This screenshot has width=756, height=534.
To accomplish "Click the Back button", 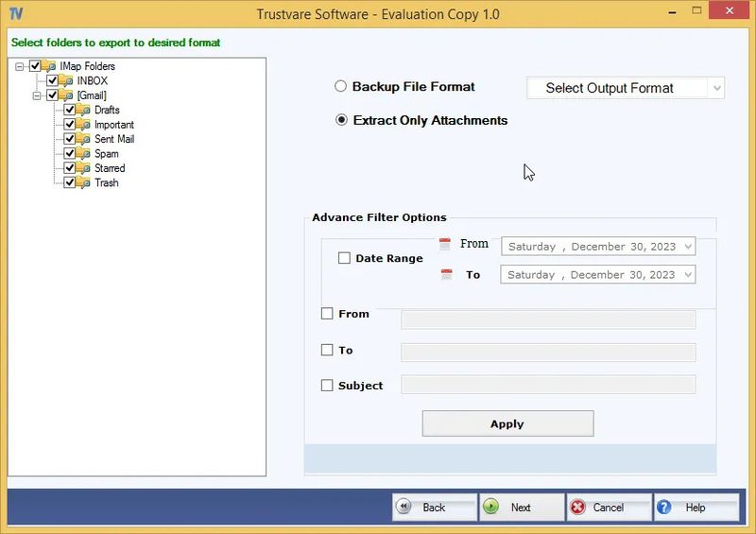I will pyautogui.click(x=435, y=507).
